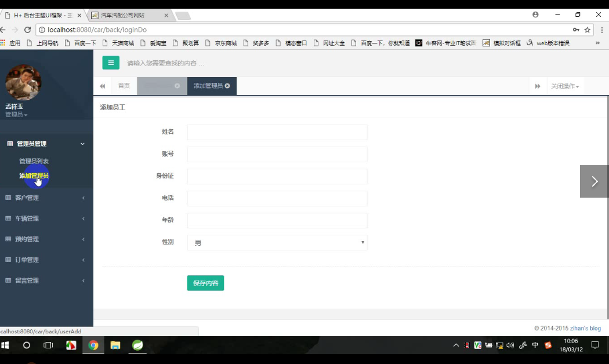Open Chrome from the taskbar

[x=93, y=345]
